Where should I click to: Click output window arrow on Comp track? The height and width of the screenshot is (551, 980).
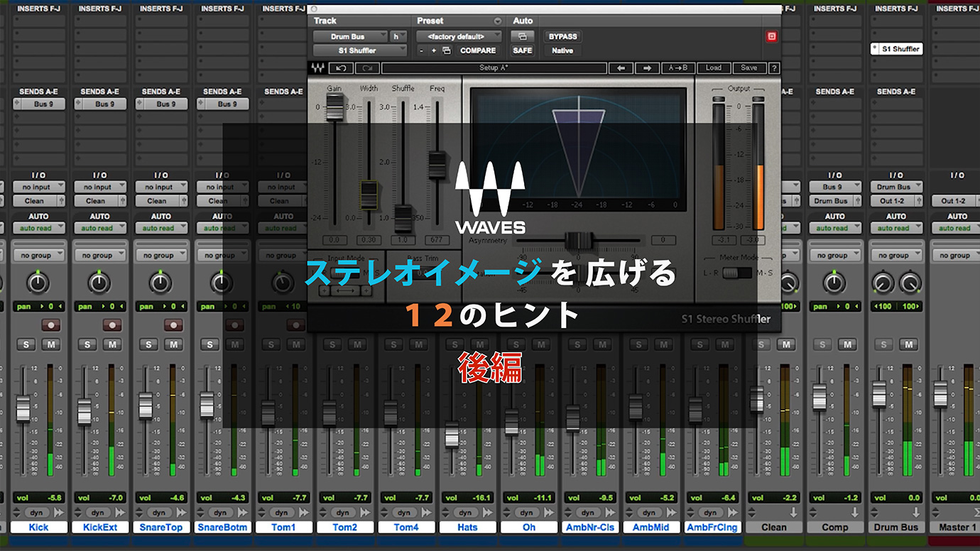(x=854, y=512)
